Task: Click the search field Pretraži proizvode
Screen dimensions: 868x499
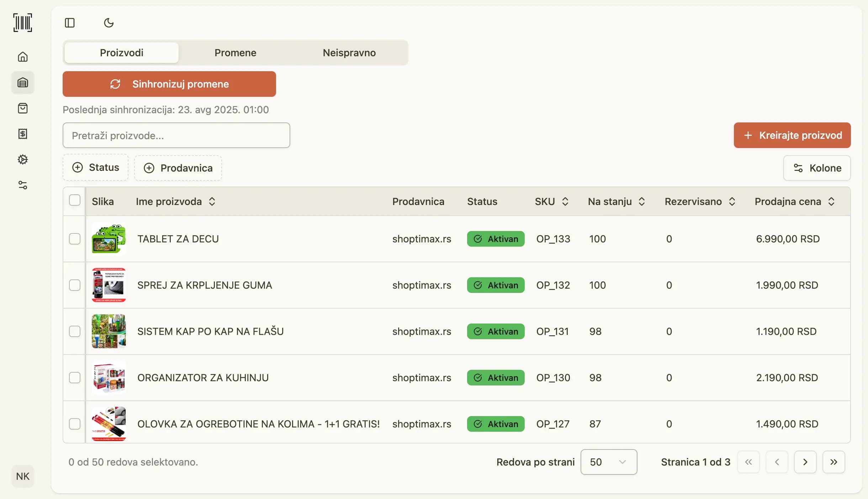Action: (176, 135)
